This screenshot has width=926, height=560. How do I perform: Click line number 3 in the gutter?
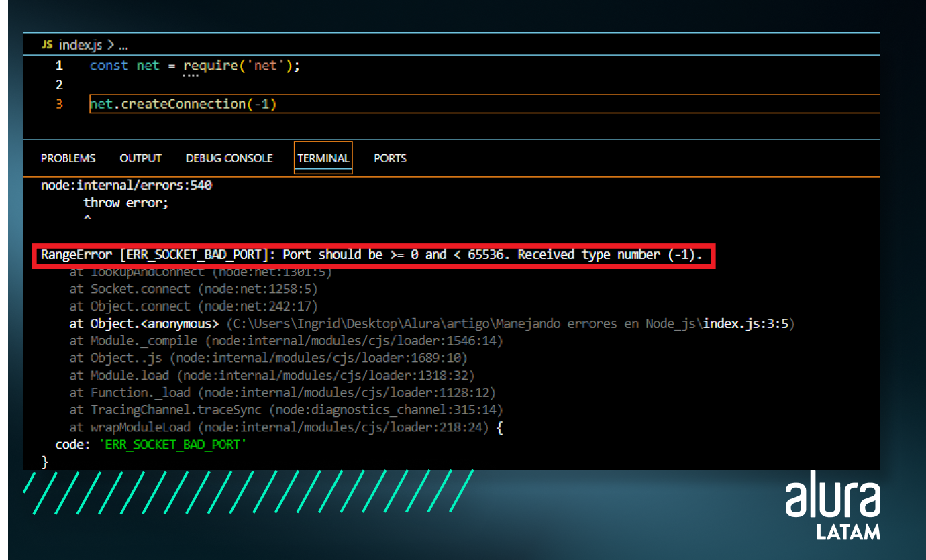pyautogui.click(x=59, y=104)
